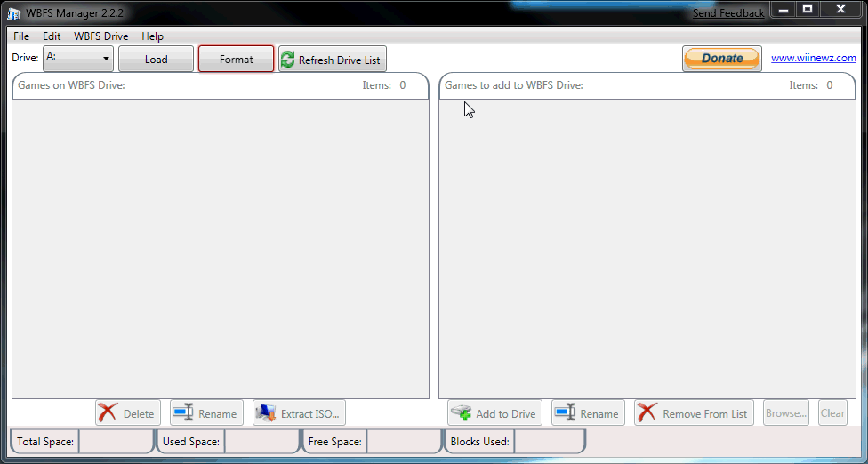
Task: Click the Send Feedback link
Action: pos(727,13)
